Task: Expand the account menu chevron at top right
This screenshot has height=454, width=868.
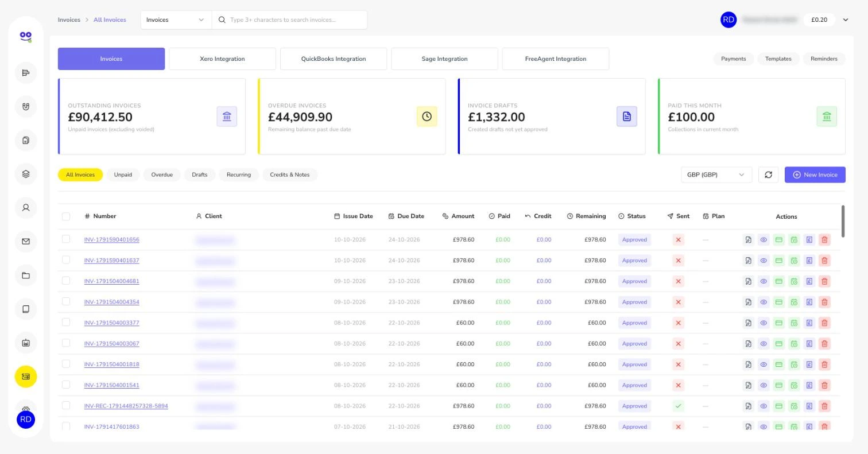Action: [x=846, y=20]
